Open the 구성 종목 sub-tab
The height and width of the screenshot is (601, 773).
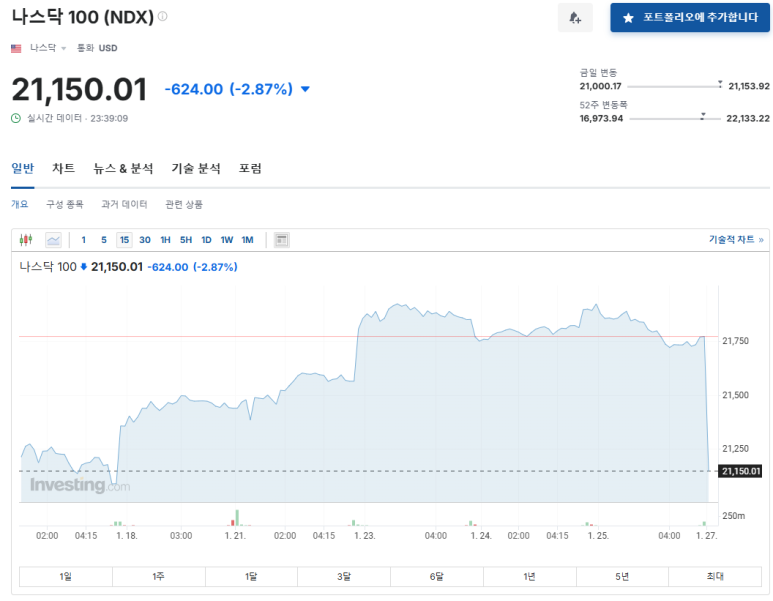(x=65, y=204)
